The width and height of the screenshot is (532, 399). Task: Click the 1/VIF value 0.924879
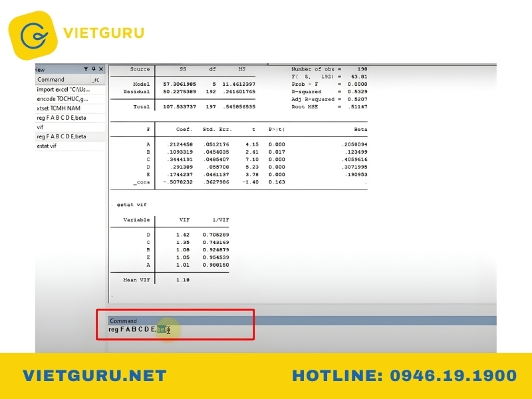[215, 250]
